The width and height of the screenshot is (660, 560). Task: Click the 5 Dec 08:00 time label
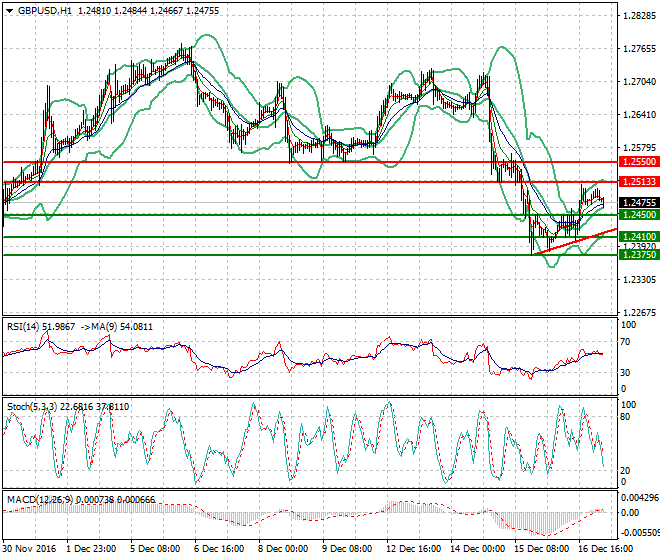(155, 549)
